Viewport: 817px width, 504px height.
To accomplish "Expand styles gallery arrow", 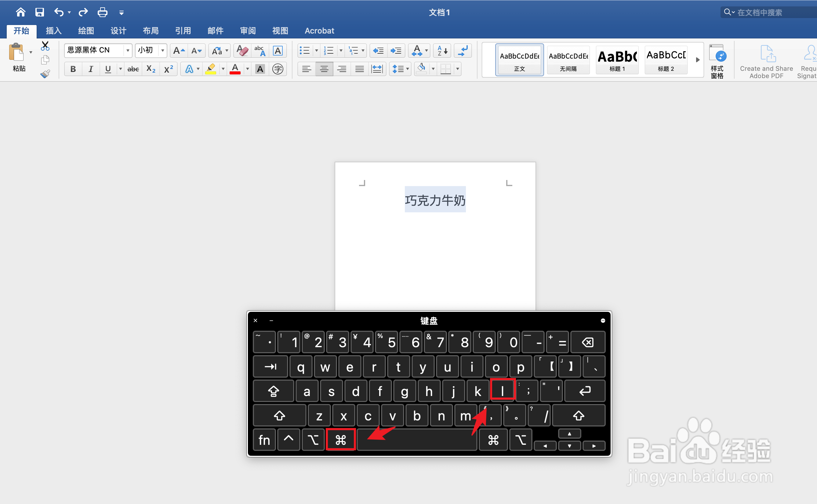I will (698, 60).
